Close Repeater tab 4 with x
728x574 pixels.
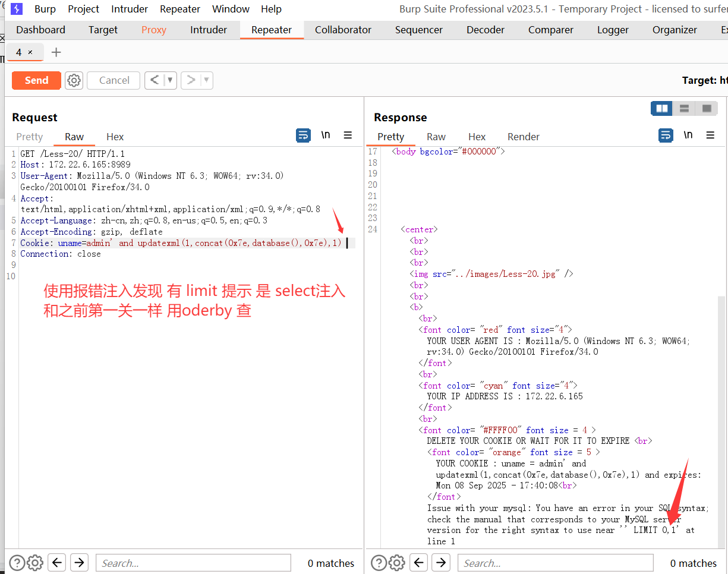[30, 52]
